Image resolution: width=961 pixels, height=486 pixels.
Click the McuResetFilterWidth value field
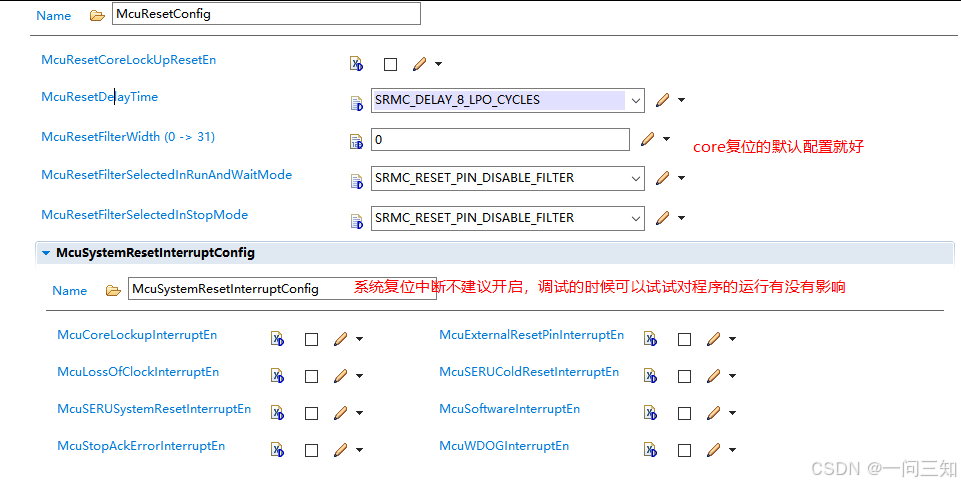tap(500, 139)
